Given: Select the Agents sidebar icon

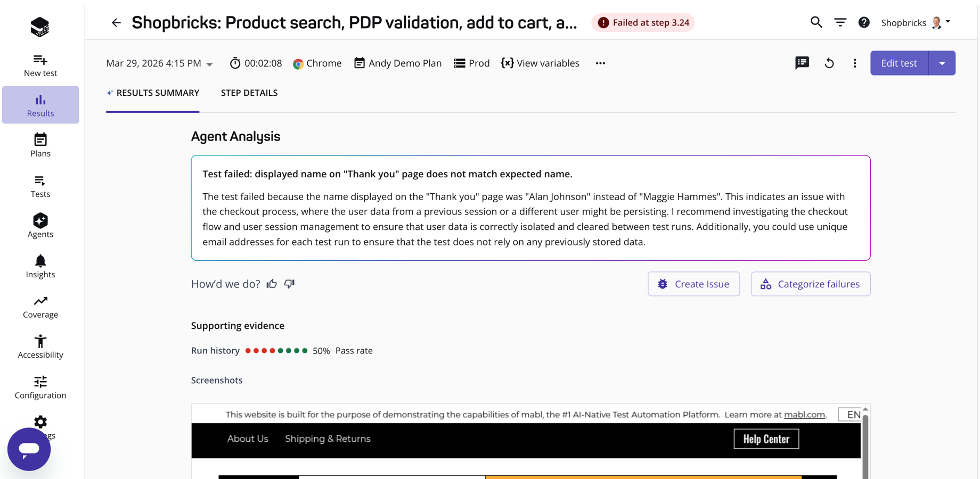Looking at the screenshot, I should (x=40, y=225).
